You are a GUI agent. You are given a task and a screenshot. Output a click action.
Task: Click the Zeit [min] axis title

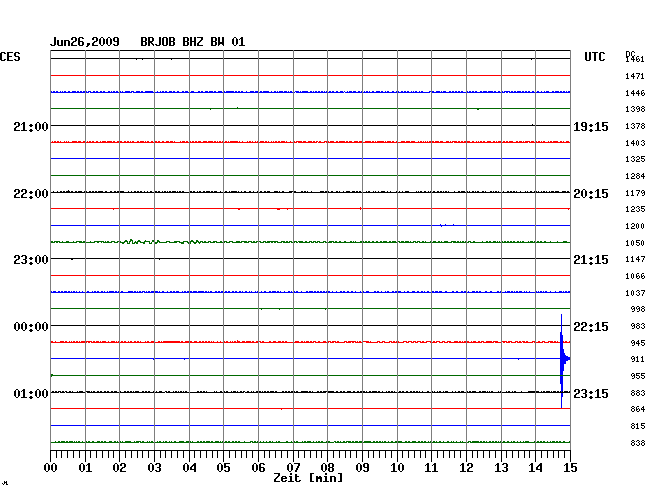(308, 478)
